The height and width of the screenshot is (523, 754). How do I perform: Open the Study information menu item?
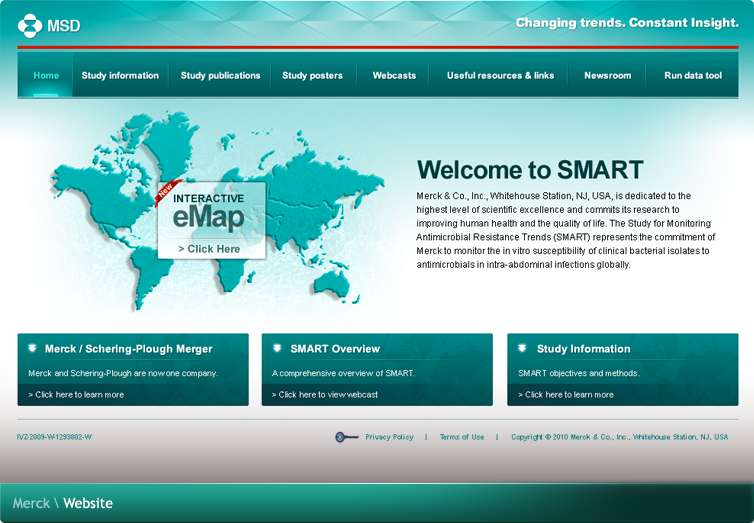[x=120, y=75]
